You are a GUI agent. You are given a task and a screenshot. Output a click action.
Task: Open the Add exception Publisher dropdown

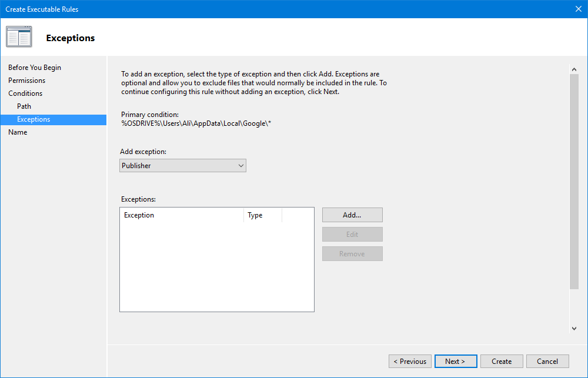pos(182,166)
